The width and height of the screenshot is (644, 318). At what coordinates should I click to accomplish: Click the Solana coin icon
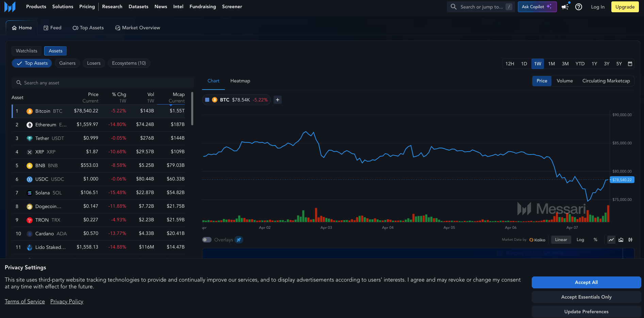[30, 193]
